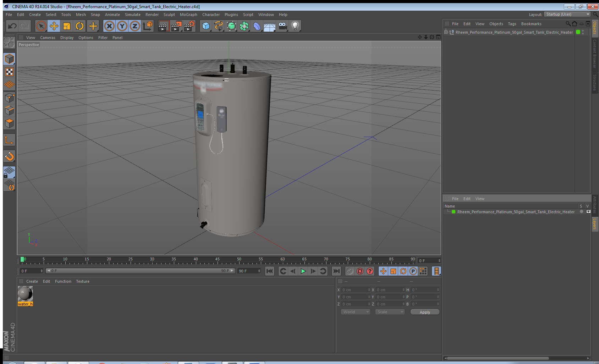Render to Picture Viewer

click(x=176, y=26)
